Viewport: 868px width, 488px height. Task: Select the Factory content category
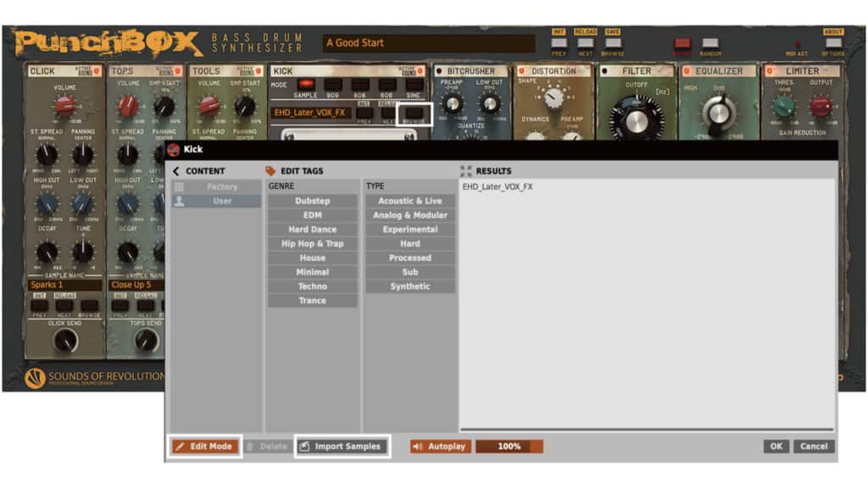[216, 186]
